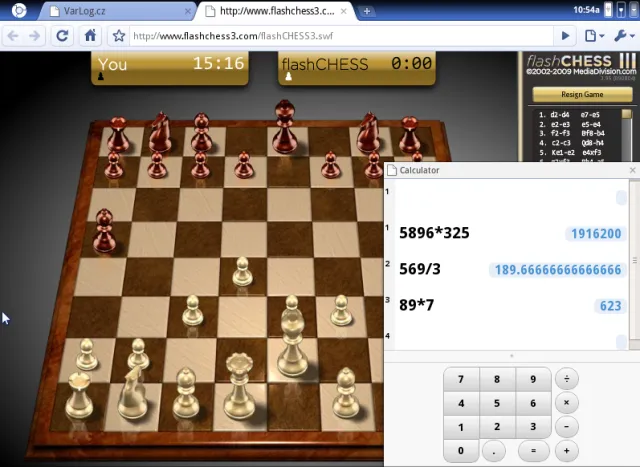Bookmark this page with the star icon

coord(119,36)
